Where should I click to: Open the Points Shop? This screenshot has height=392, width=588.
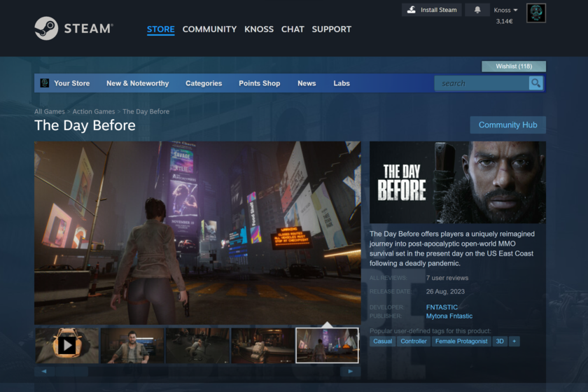click(260, 83)
